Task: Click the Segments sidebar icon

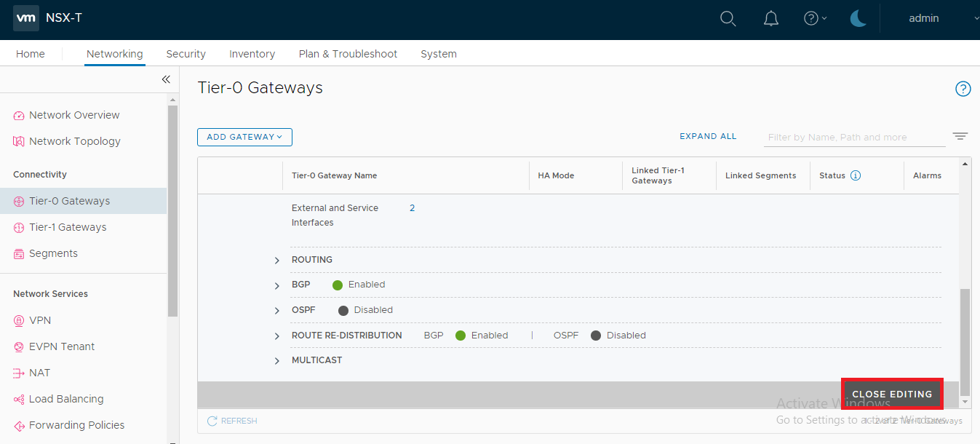Action: 19,253
